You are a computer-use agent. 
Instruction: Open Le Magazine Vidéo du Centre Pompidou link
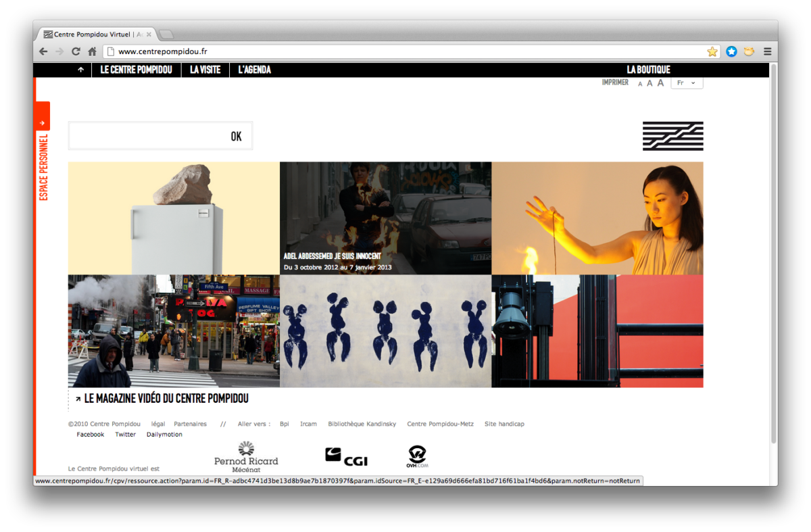(x=166, y=399)
